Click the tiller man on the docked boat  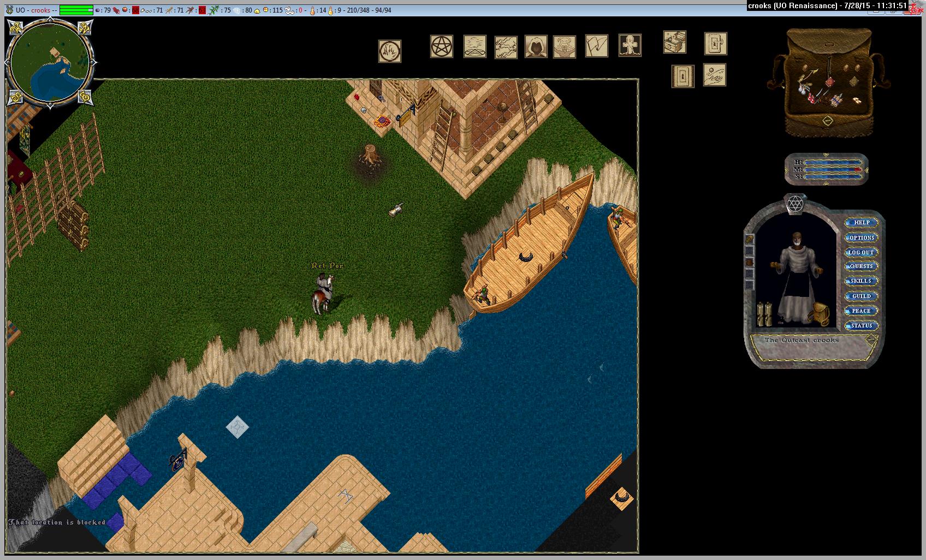(619, 219)
